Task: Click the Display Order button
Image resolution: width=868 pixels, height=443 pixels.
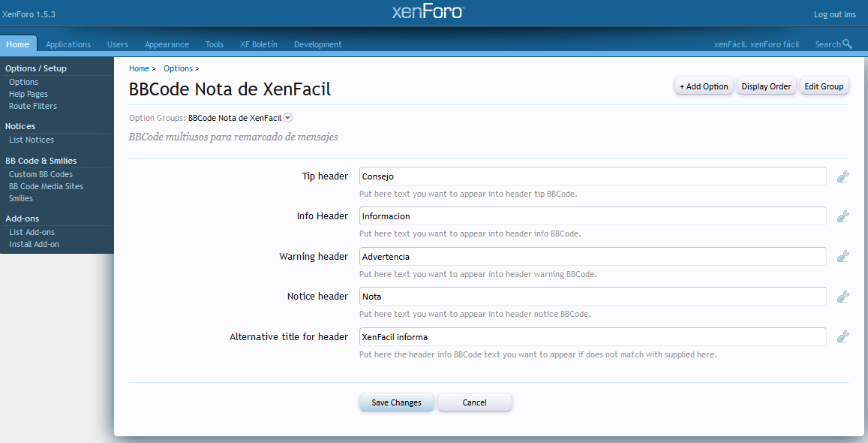Action: 766,86
